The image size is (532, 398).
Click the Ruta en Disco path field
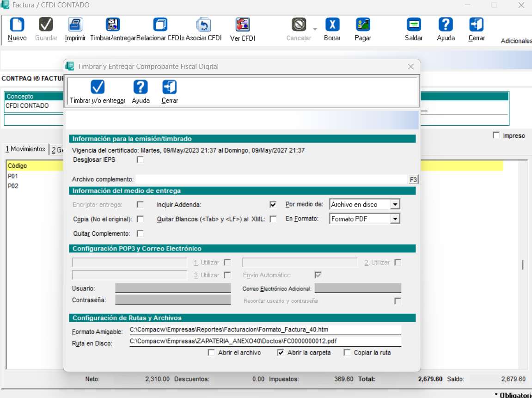click(x=265, y=342)
